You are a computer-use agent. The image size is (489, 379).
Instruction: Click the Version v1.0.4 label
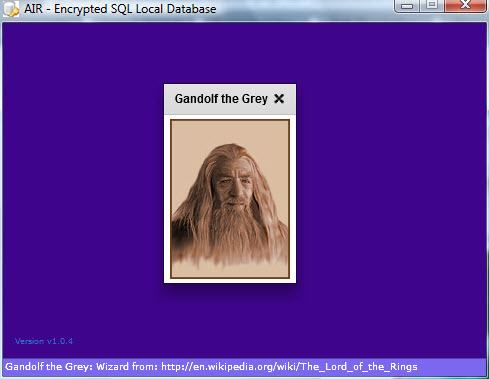pyautogui.click(x=44, y=341)
